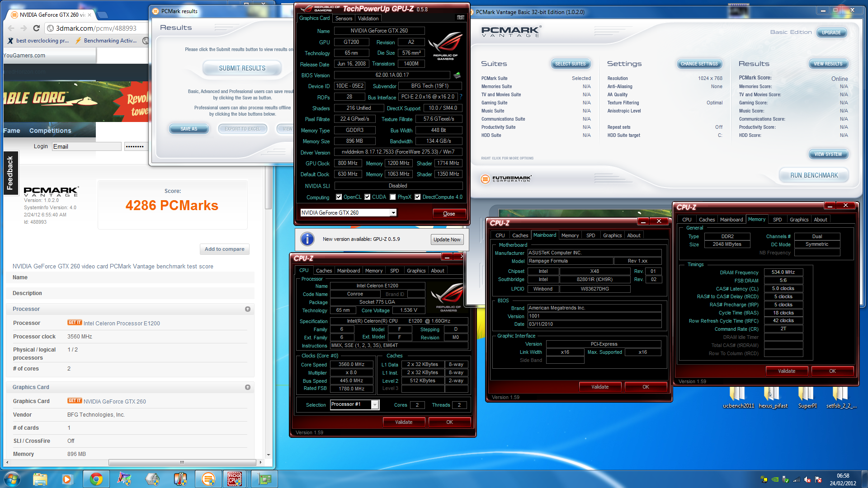Viewport: 868px width, 488px height.
Task: Open Caches tab in CPU-Z processor window
Action: 324,271
